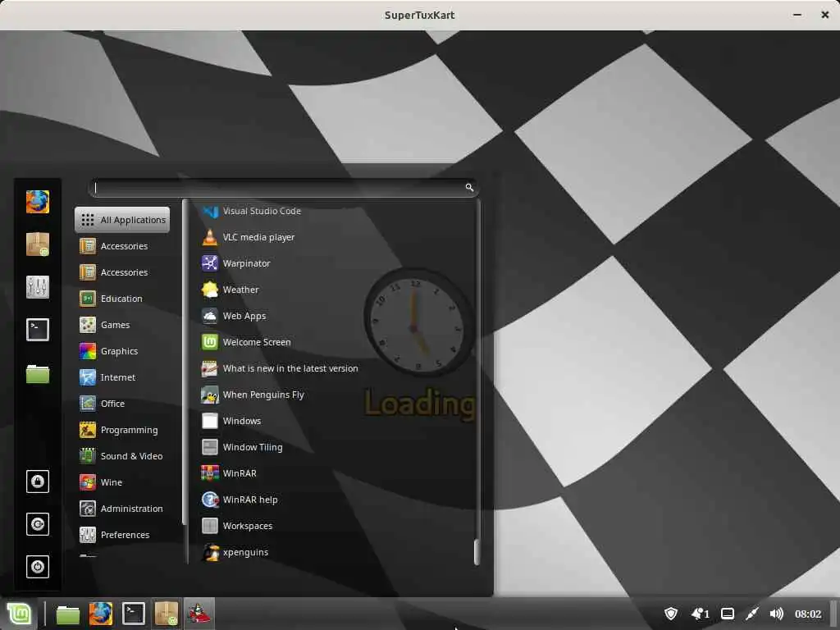Image resolution: width=840 pixels, height=630 pixels.
Task: Open Software Manager from the taskbar
Action: 166,614
